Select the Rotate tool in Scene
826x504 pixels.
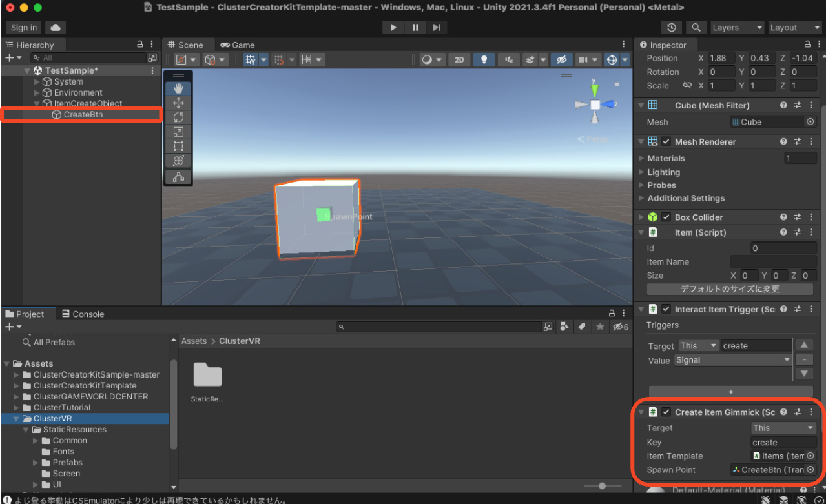pos(178,117)
